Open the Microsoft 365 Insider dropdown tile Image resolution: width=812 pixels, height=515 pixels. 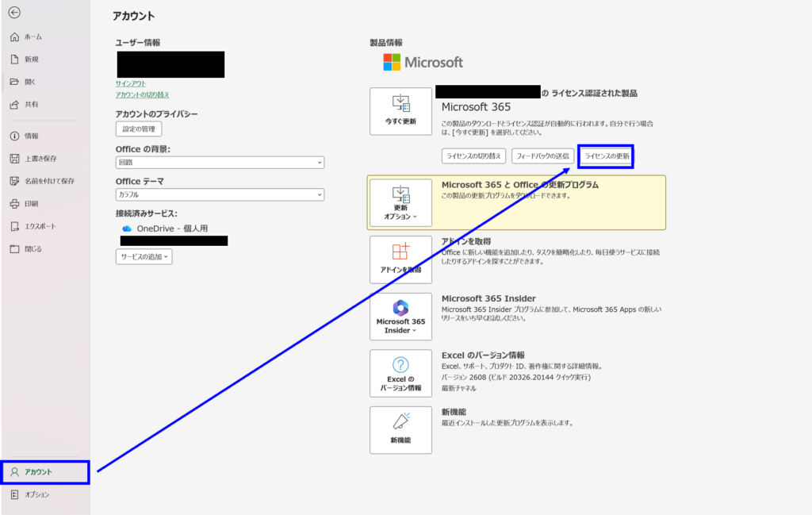[x=400, y=317]
